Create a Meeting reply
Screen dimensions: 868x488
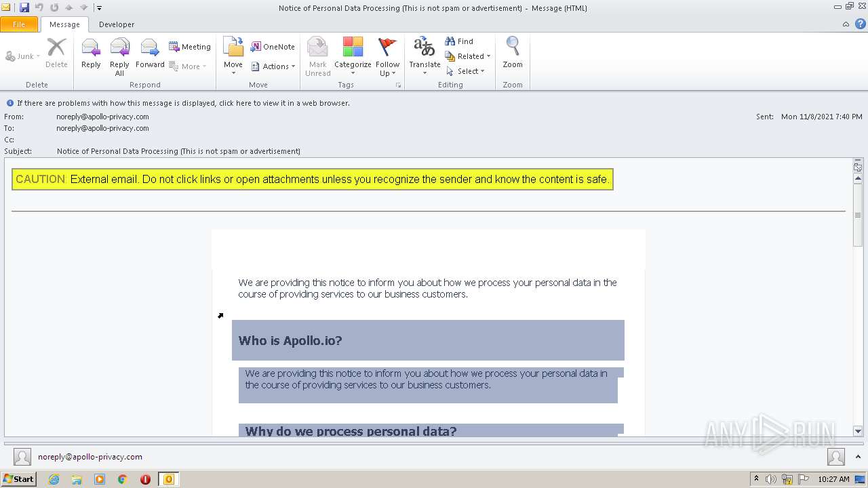(190, 47)
